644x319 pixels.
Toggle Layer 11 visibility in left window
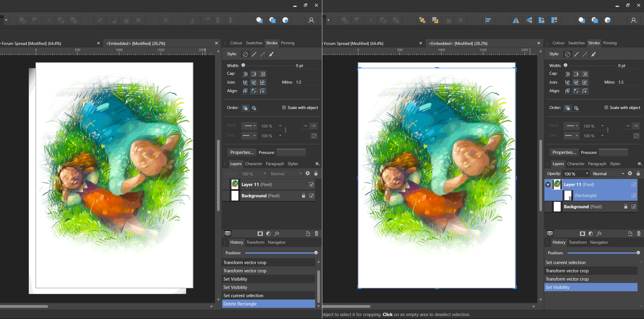[x=311, y=185]
